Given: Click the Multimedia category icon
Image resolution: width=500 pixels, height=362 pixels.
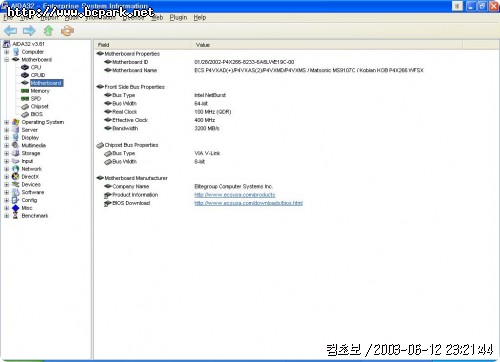Looking at the screenshot, I should (16, 145).
